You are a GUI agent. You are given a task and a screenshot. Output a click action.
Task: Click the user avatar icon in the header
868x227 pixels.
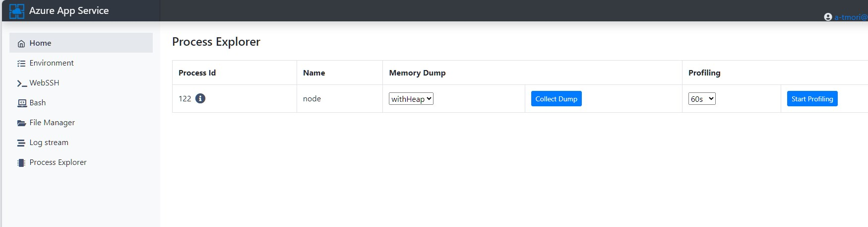tap(828, 17)
